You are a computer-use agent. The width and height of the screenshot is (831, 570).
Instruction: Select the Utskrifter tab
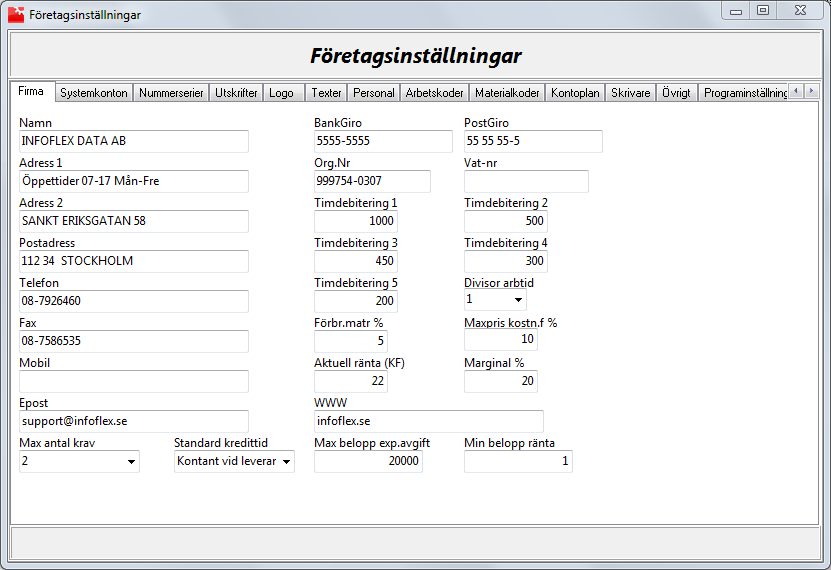point(236,93)
